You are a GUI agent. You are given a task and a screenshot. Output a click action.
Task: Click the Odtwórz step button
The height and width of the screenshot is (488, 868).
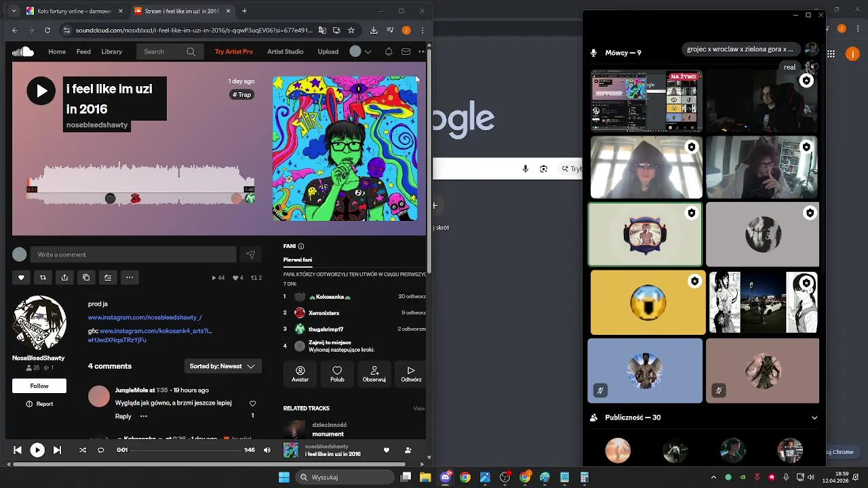[x=411, y=374]
